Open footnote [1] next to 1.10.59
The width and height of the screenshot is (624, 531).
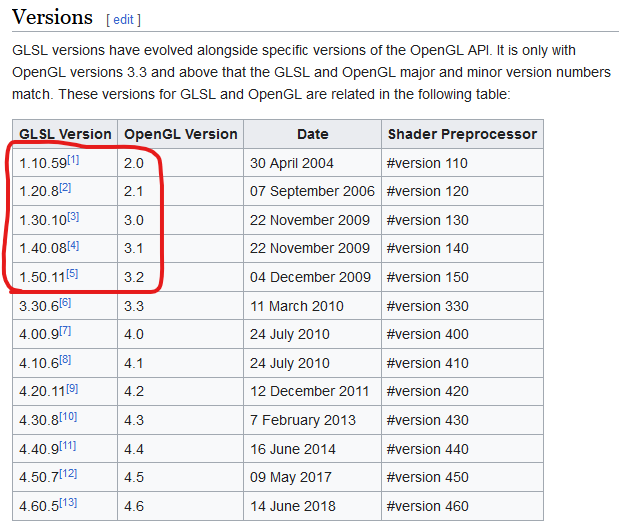[x=73, y=160]
